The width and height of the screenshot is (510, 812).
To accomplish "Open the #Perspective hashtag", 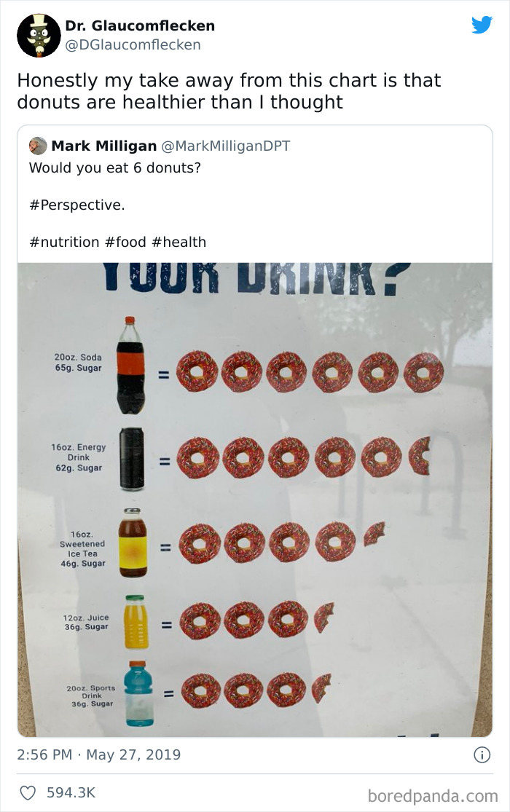I will point(76,205).
